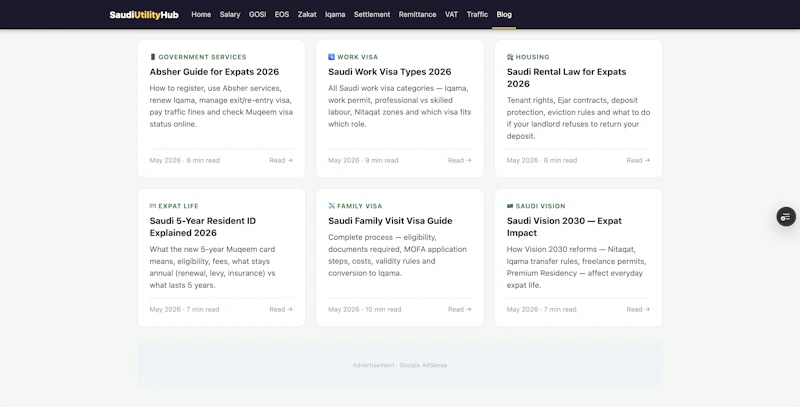
Task: Open the EOS nav link
Action: (x=282, y=15)
